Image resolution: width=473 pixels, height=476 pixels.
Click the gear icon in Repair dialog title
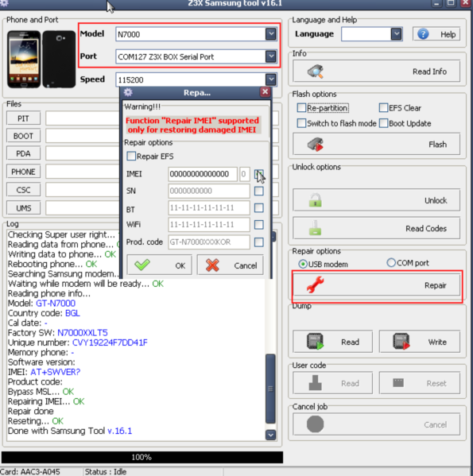[x=128, y=92]
